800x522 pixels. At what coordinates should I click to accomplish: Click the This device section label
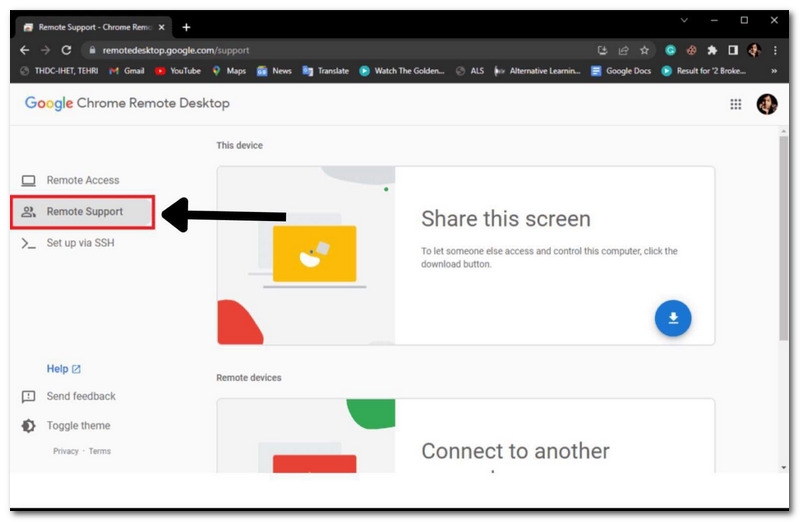pos(239,145)
